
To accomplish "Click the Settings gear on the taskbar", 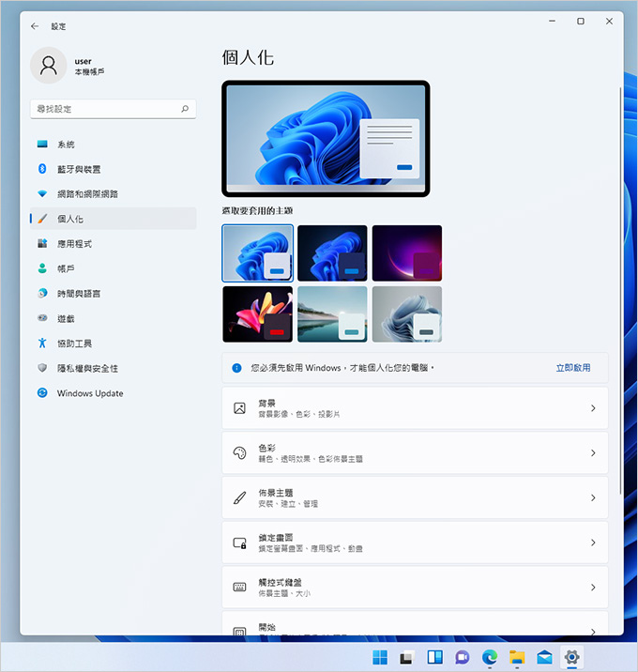I will tap(571, 657).
